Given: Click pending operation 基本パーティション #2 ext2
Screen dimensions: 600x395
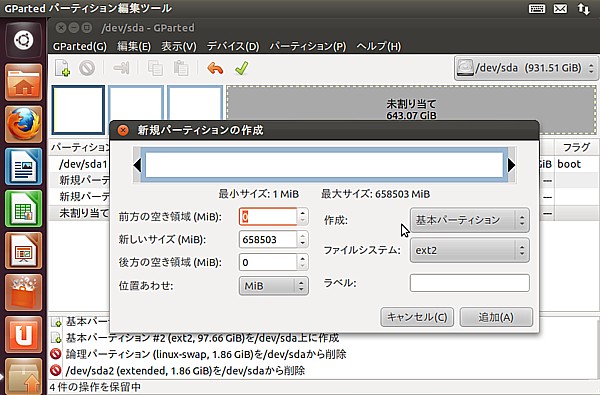Looking at the screenshot, I should tap(202, 338).
